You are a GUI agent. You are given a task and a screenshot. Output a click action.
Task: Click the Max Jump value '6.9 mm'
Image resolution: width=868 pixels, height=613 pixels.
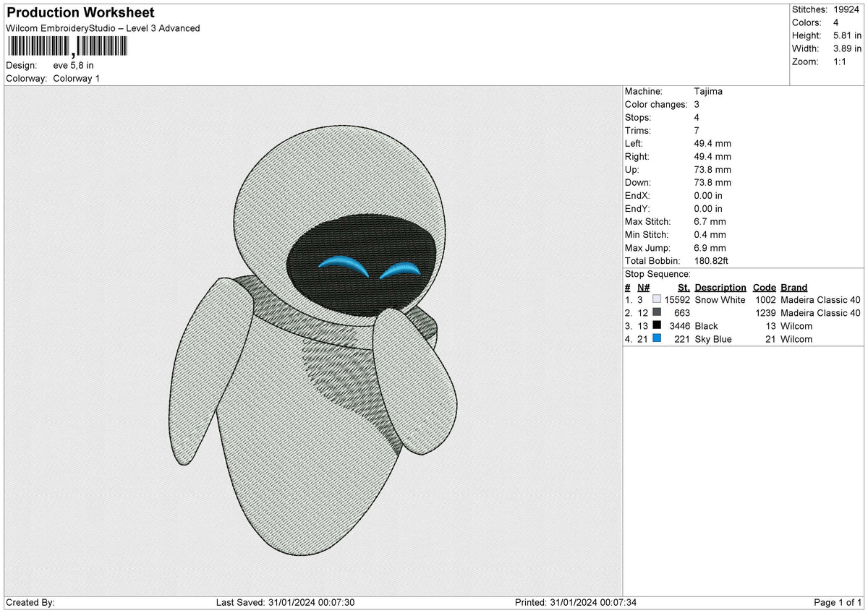pyautogui.click(x=710, y=247)
